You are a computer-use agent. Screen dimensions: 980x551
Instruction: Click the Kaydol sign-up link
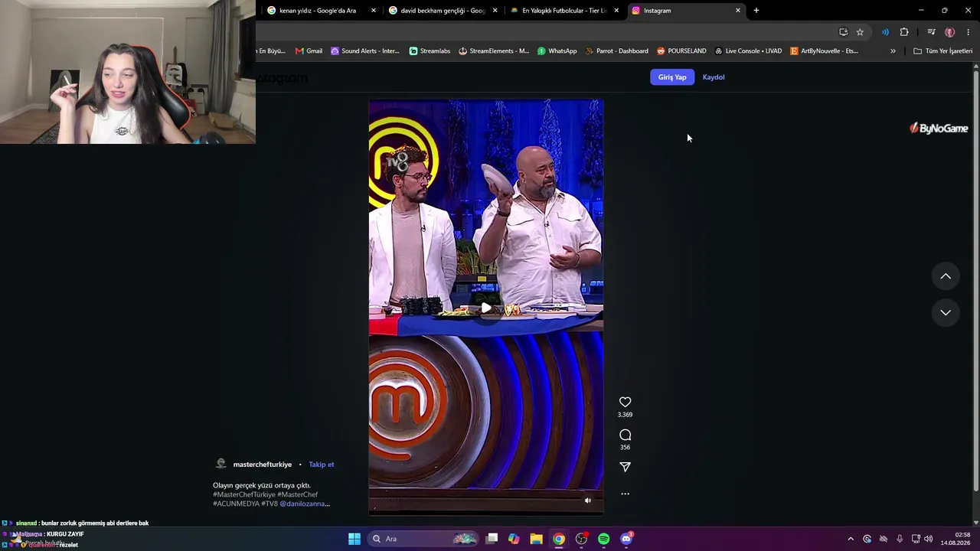click(x=714, y=77)
